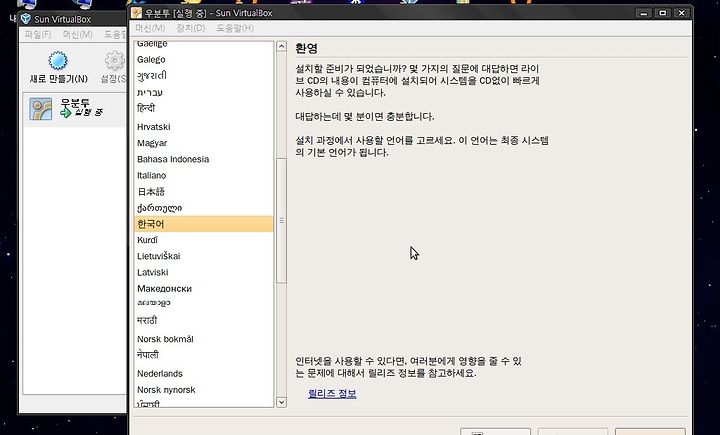The image size is (720, 435).
Task: Open the 도움말(H) menu in the VM window
Action: tap(235, 28)
